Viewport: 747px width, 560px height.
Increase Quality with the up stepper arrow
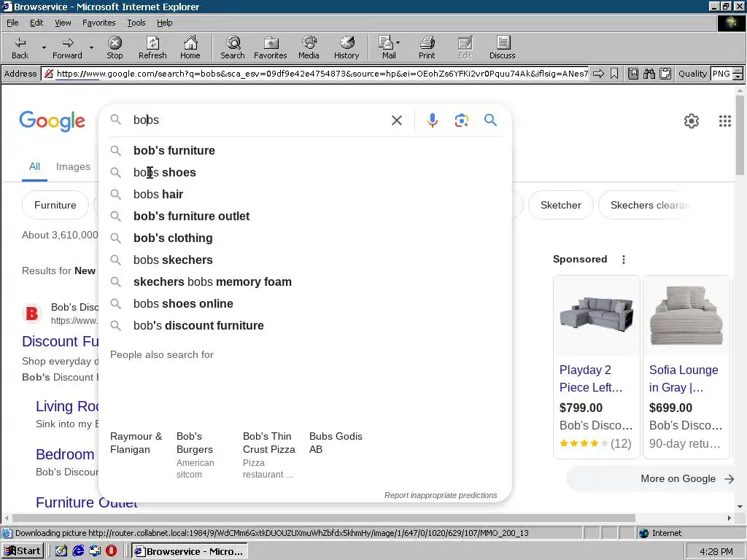point(738,71)
